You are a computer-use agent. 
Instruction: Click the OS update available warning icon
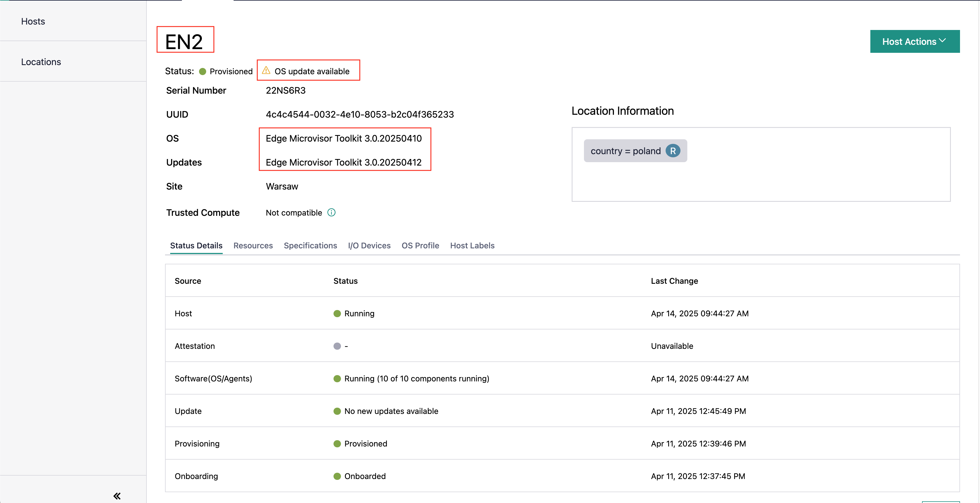click(266, 70)
